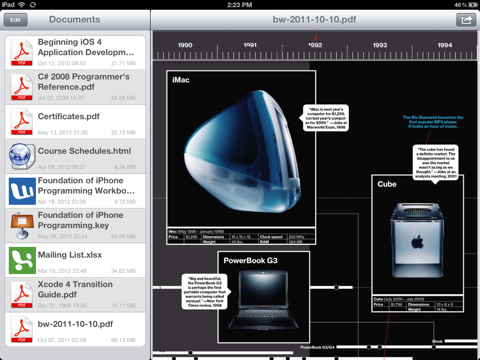Click the 1990 year on timeline
The height and width of the screenshot is (360, 480).
coord(185,45)
